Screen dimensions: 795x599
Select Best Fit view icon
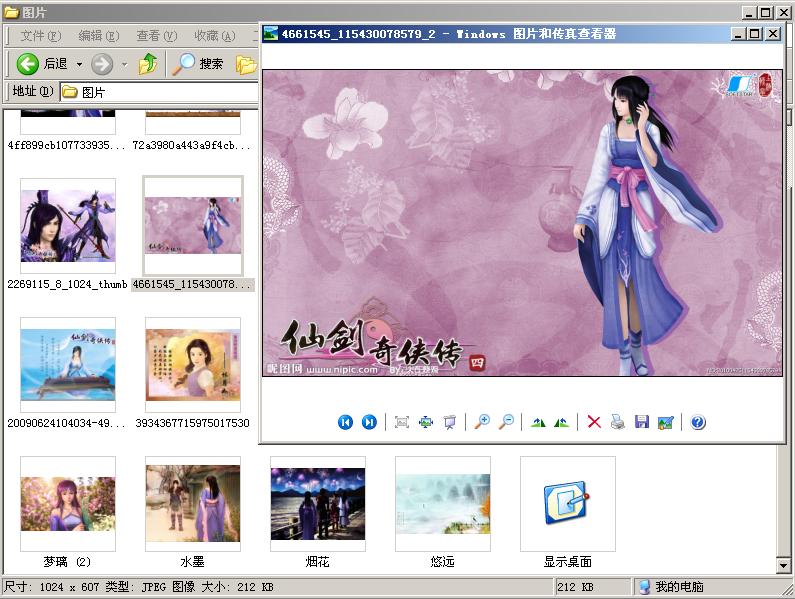pyautogui.click(x=402, y=422)
